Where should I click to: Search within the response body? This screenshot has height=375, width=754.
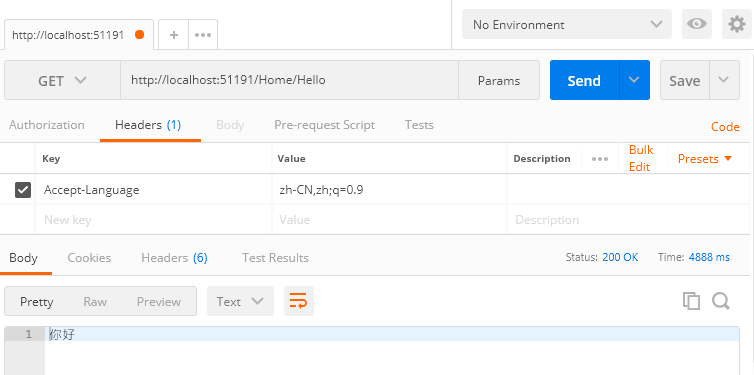(x=721, y=301)
